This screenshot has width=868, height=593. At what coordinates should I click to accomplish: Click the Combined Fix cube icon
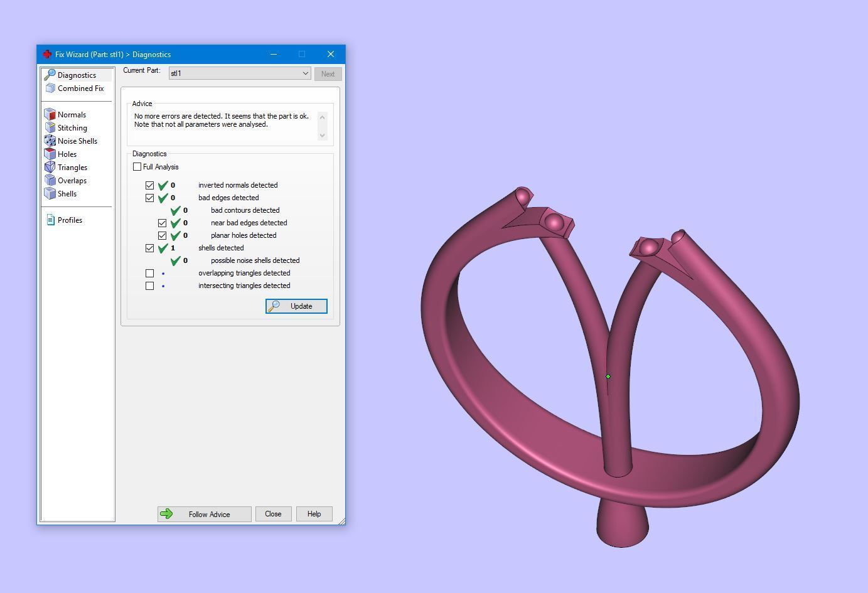(x=50, y=88)
